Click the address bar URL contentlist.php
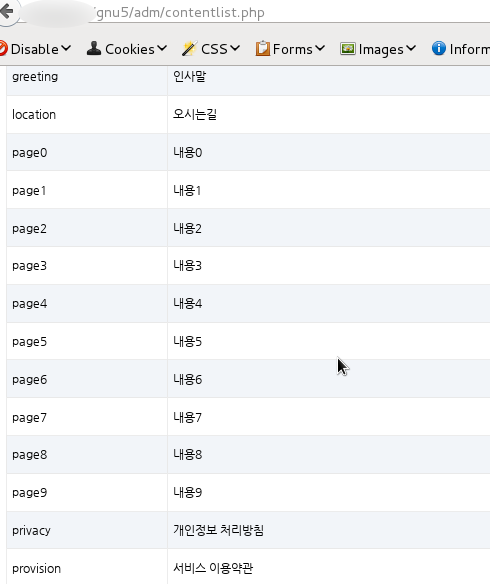Image resolution: width=490 pixels, height=584 pixels. click(180, 13)
